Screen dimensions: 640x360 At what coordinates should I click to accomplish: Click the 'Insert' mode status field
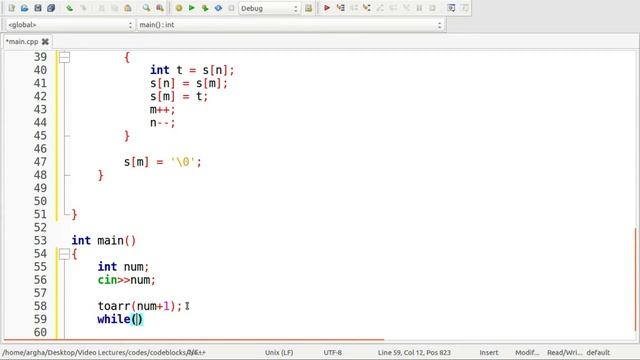coord(489,352)
